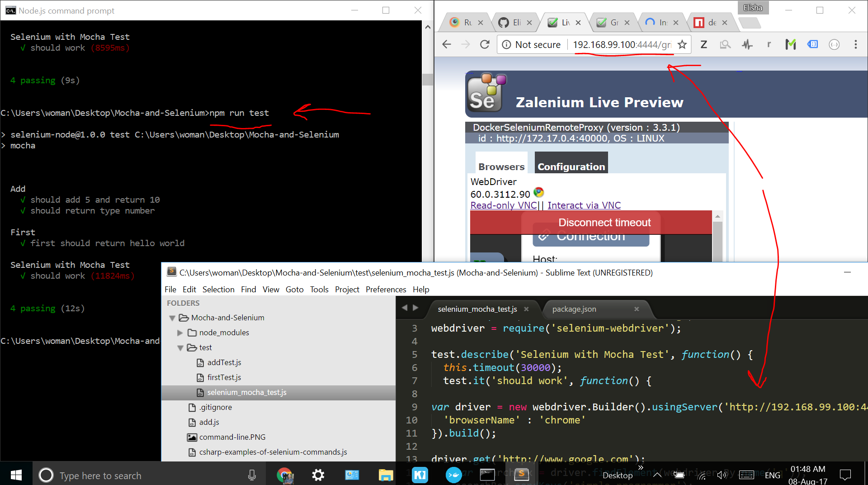Open Settings gear from the taskbar

[x=318, y=475]
